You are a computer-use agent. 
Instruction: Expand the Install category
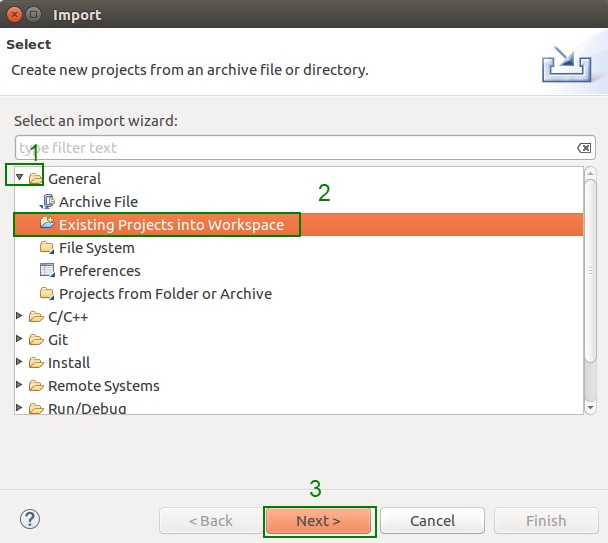[20, 363]
